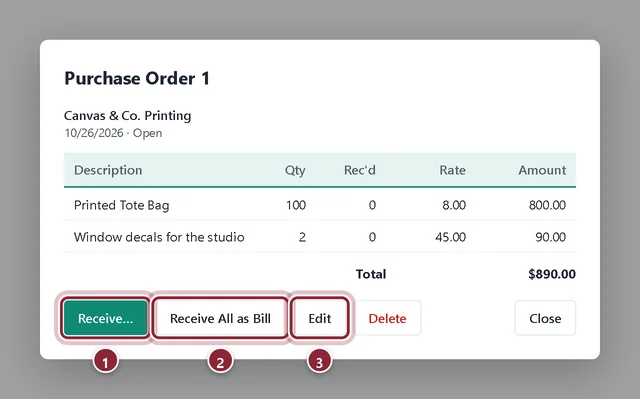Click rate 45.00 cell
Viewport: 640px width, 399px height.
click(450, 237)
